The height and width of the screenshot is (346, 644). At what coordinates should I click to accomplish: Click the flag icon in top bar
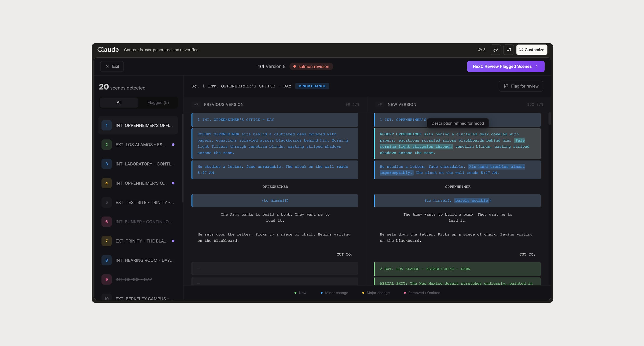pos(509,50)
